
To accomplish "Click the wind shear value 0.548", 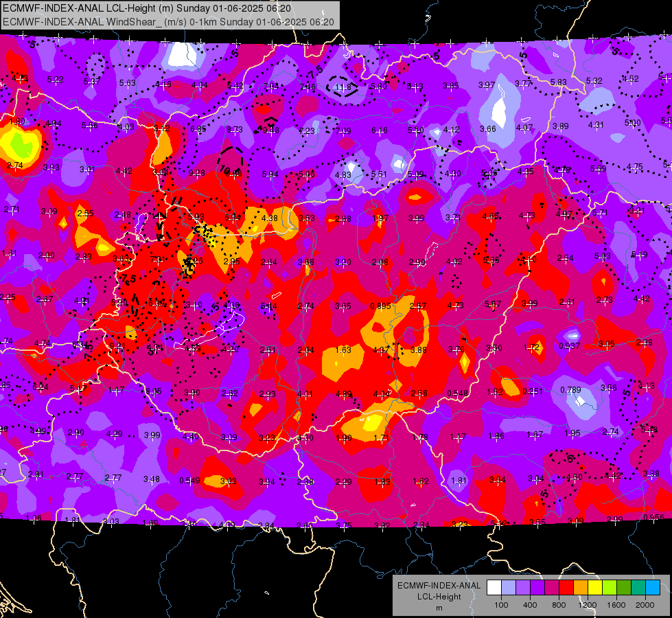I will (457, 393).
